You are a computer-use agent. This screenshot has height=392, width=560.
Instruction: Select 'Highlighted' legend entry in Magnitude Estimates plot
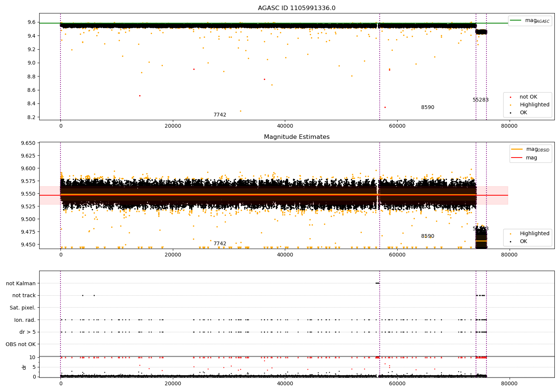click(535, 234)
